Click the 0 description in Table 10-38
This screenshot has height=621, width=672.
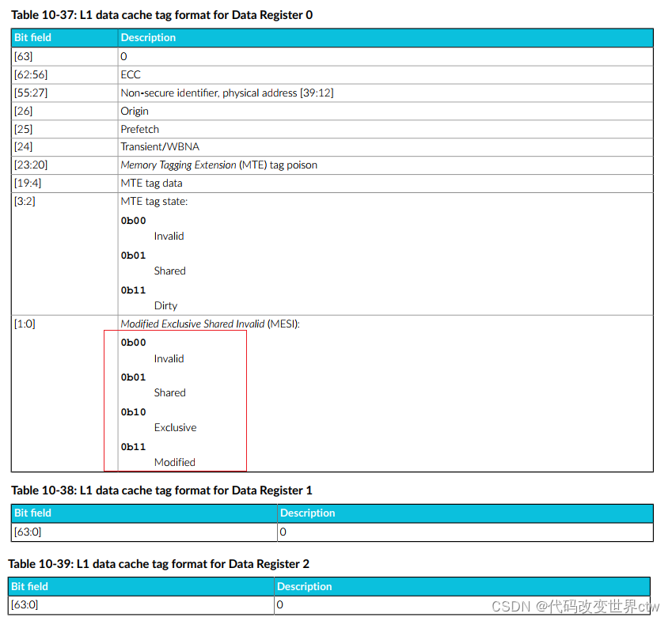(x=465, y=532)
